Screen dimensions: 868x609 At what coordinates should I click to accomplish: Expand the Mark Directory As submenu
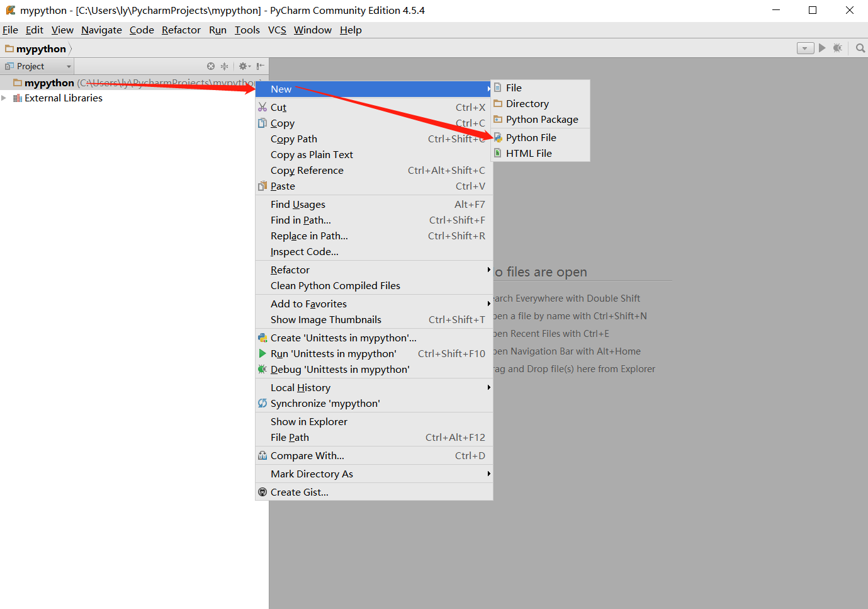(374, 474)
